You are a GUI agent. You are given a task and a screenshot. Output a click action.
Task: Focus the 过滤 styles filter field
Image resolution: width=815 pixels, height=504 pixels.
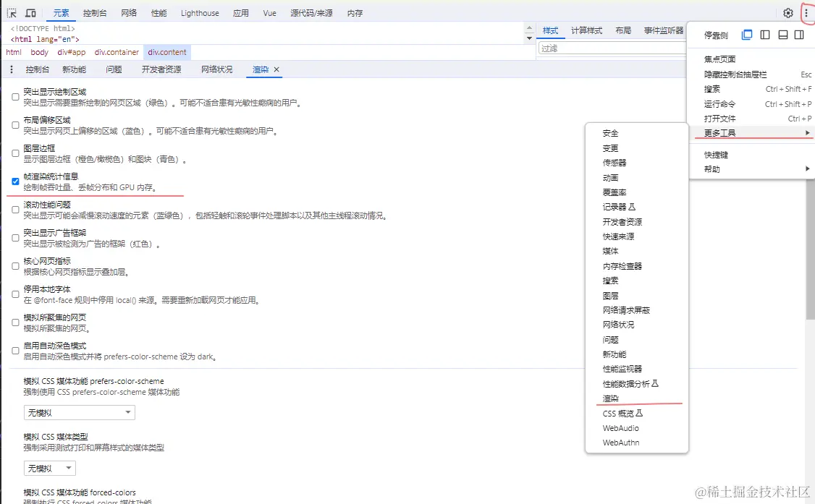point(612,48)
